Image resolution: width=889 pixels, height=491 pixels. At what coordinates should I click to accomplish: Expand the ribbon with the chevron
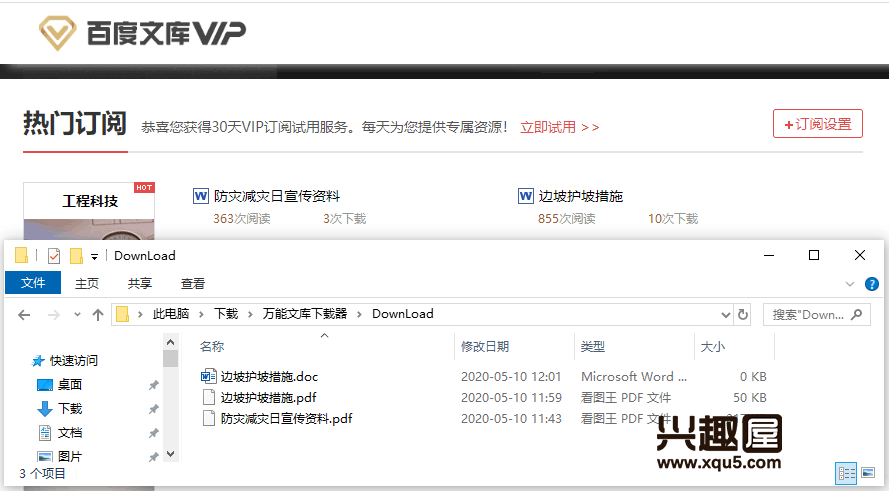(x=849, y=284)
